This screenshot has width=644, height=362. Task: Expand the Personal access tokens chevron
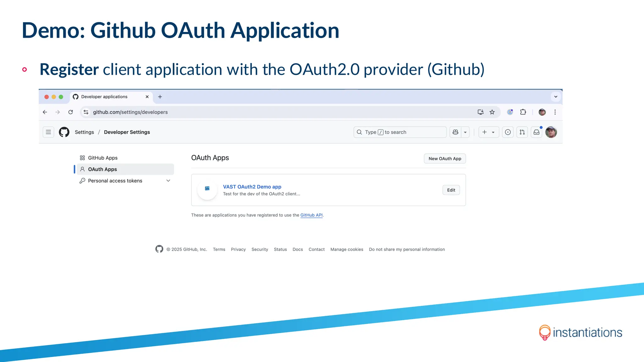coord(168,181)
